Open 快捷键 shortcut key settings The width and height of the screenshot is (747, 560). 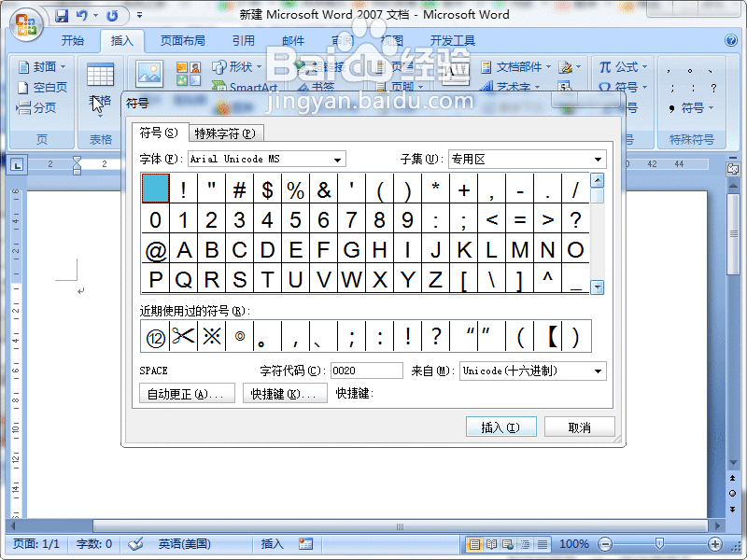(285, 394)
